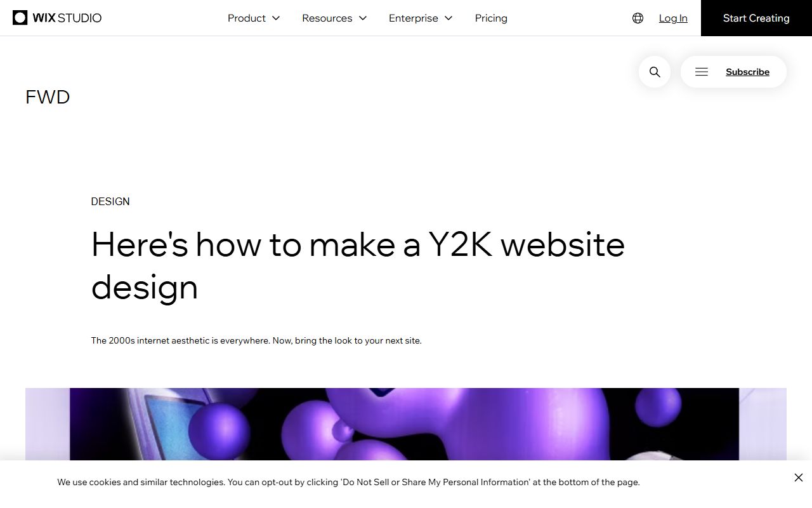Click the article subtitle about 2000s internet aesthetic

256,340
